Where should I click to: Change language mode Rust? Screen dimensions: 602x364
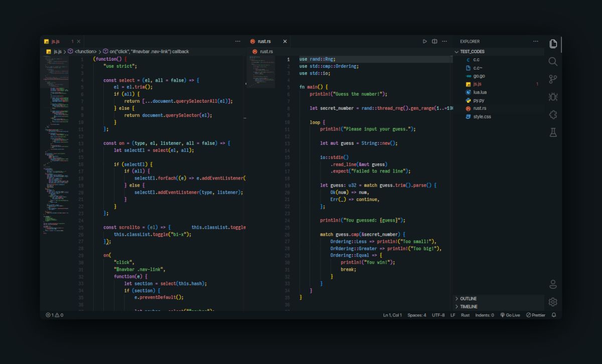465,315
